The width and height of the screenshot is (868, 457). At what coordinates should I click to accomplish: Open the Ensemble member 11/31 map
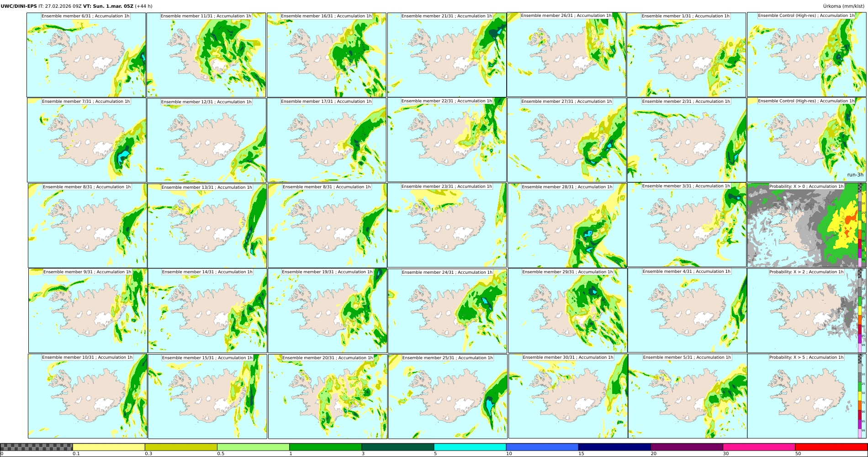pyautogui.click(x=206, y=55)
